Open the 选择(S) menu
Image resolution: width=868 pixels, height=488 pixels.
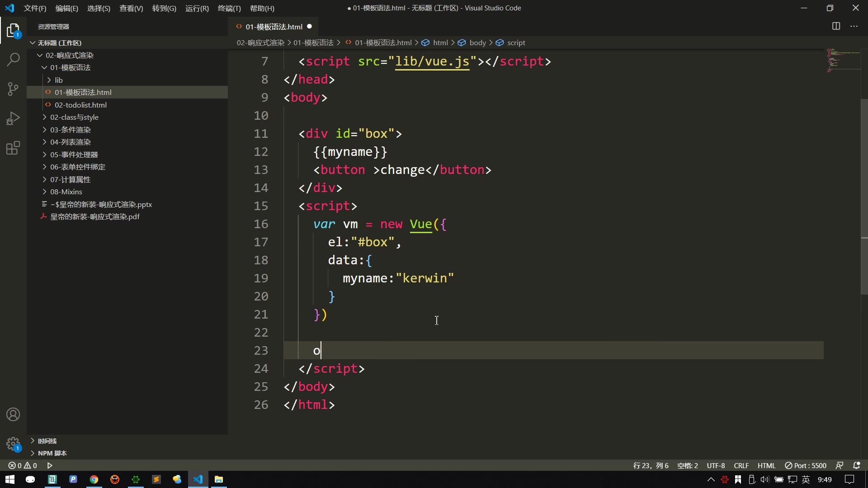click(99, 8)
